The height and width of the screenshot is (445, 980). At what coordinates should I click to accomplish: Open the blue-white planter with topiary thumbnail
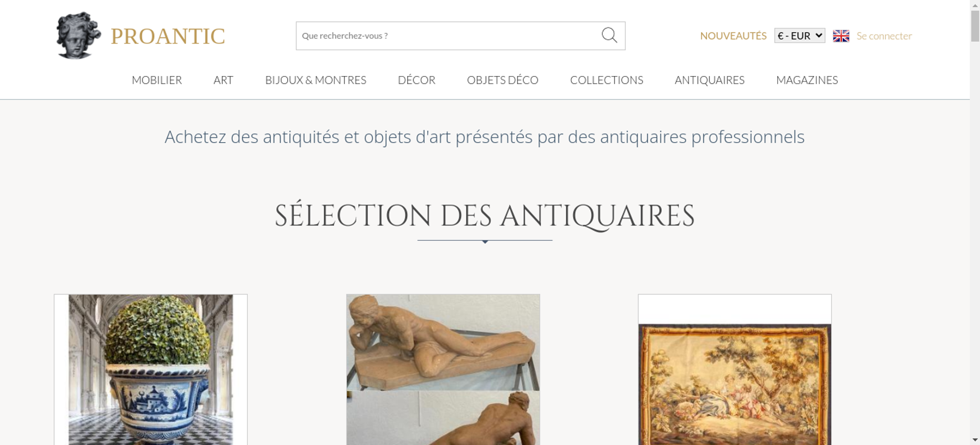(151, 370)
